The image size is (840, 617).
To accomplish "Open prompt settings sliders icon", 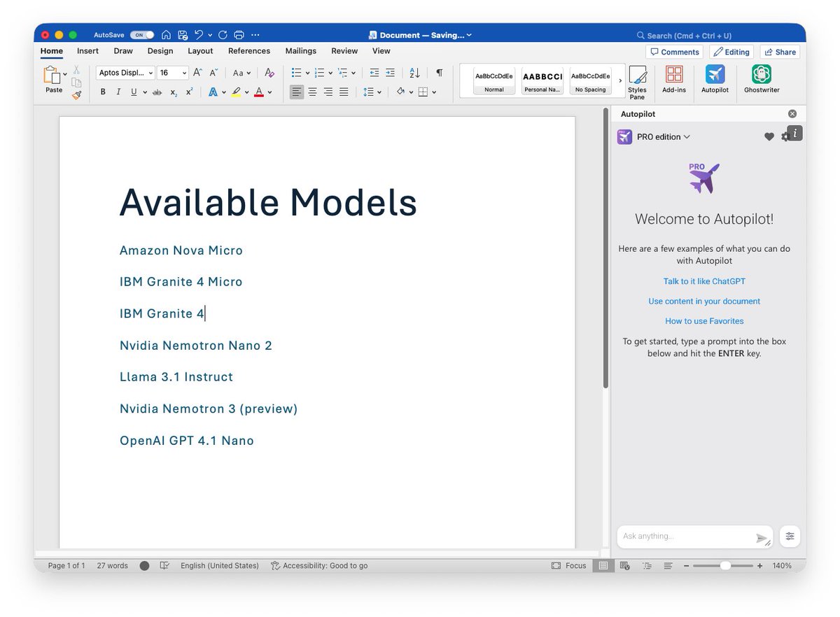I will click(790, 537).
